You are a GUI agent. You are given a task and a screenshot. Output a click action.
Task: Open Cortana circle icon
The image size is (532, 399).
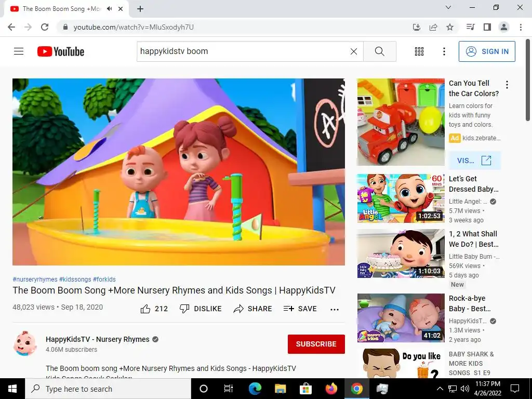point(204,389)
